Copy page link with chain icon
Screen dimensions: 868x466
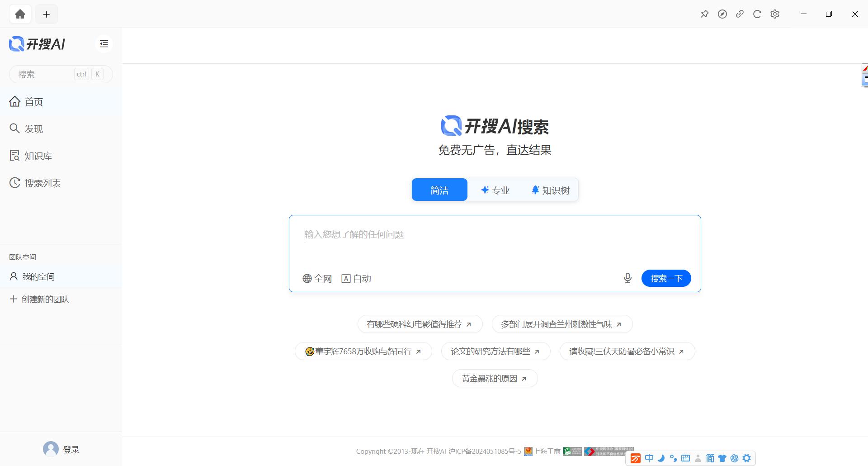[740, 14]
